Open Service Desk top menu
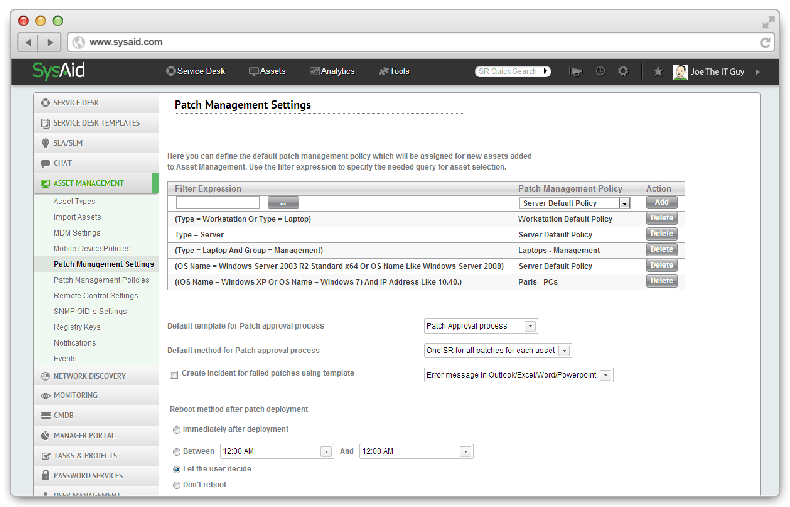The image size is (790, 507). [x=195, y=71]
